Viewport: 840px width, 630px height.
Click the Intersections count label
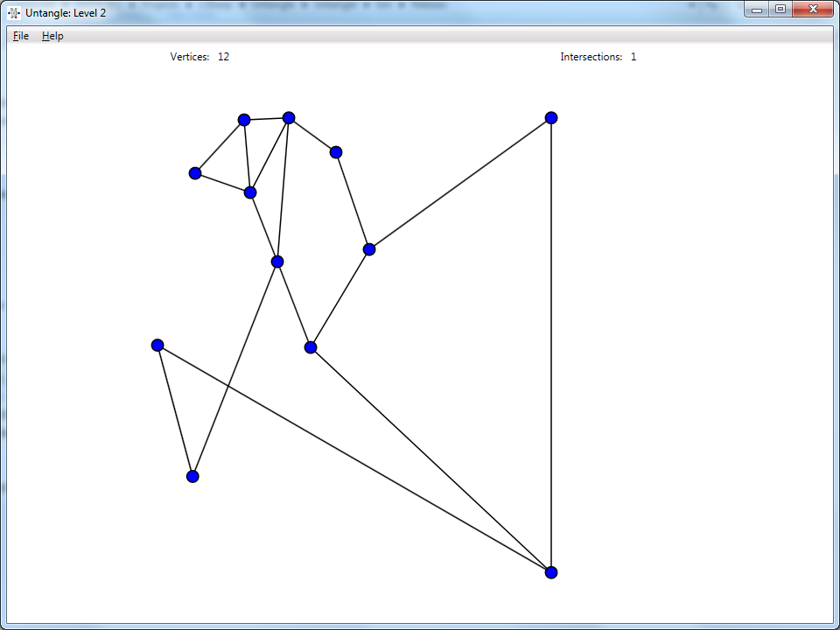click(x=598, y=56)
